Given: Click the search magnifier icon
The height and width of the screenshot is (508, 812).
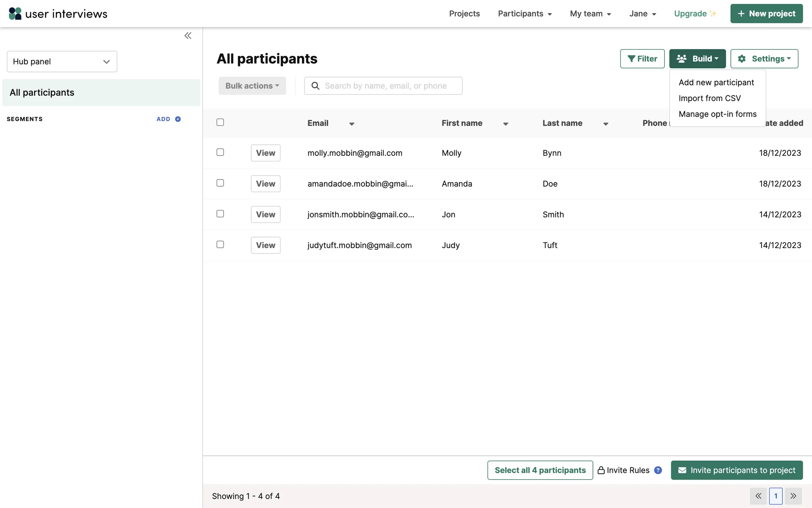Looking at the screenshot, I should 315,86.
